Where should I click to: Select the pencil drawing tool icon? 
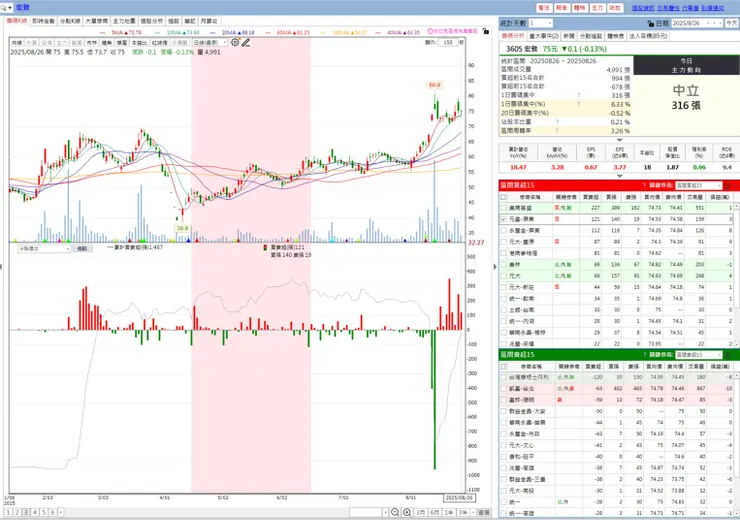(x=246, y=42)
